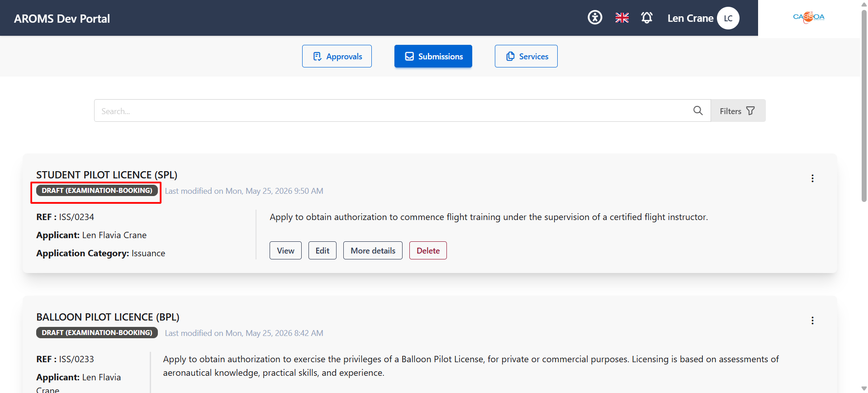Viewport: 868px width, 393px height.
Task: View the Student Pilot Licence submission
Action: (285, 250)
